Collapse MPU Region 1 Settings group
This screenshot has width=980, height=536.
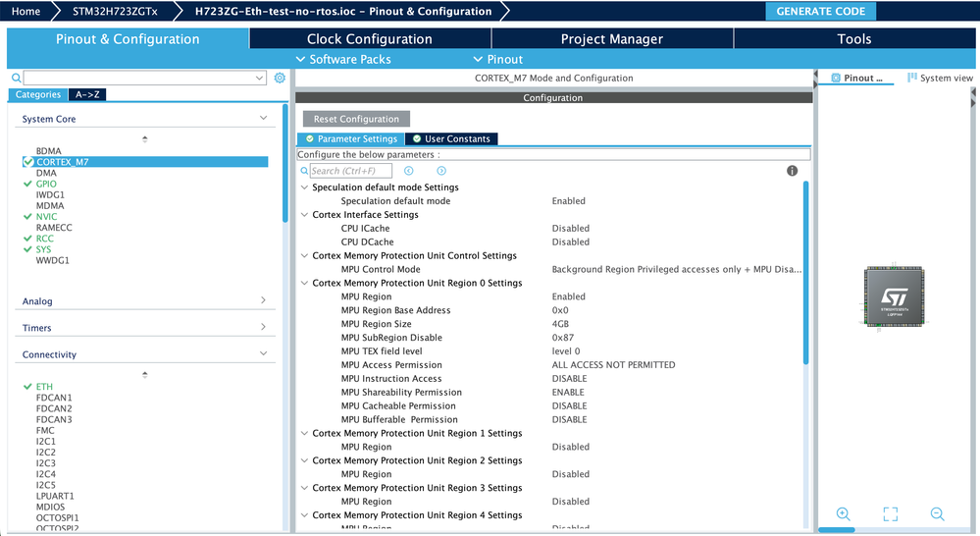(x=304, y=433)
